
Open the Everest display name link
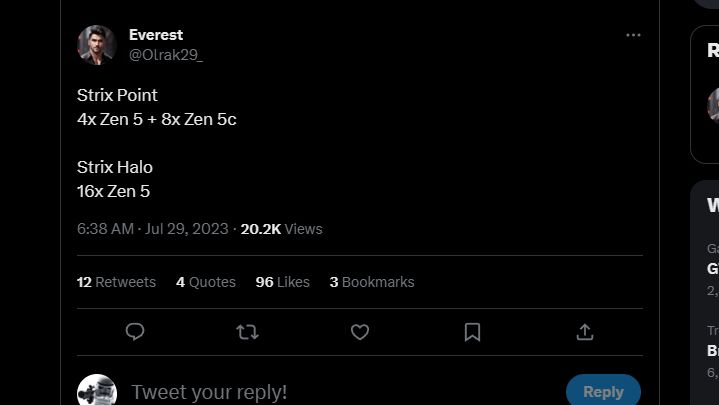[x=156, y=35]
